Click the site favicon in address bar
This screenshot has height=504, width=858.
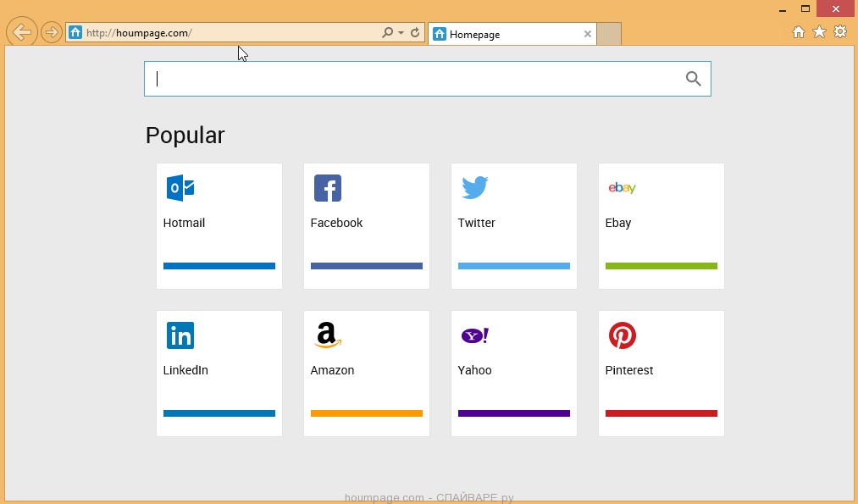75,32
